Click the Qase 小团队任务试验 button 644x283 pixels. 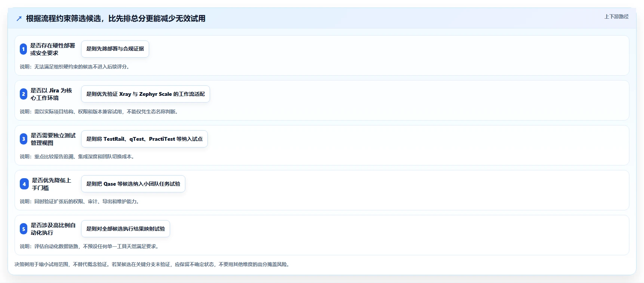pyautogui.click(x=133, y=184)
